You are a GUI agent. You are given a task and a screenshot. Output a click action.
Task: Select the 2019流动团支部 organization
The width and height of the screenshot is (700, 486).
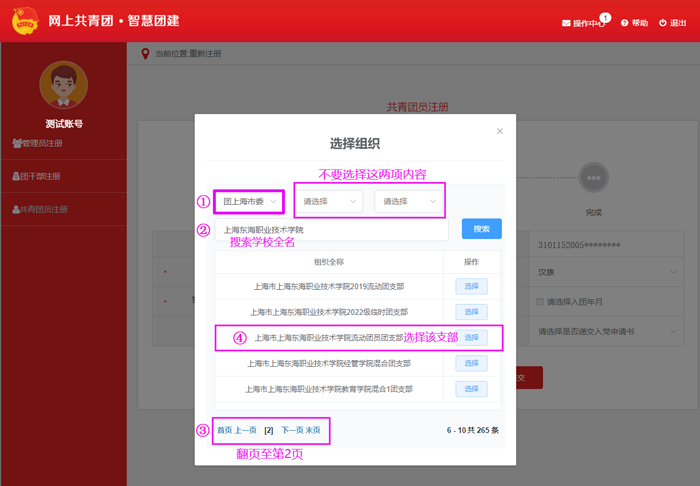click(471, 286)
